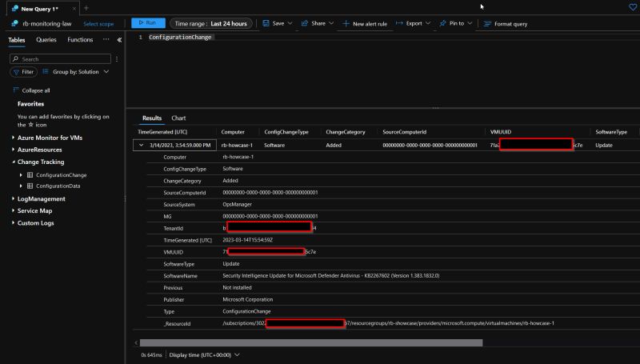Image resolution: width=640 pixels, height=364 pixels.
Task: Click the Previous value Not installed
Action: click(x=237, y=287)
